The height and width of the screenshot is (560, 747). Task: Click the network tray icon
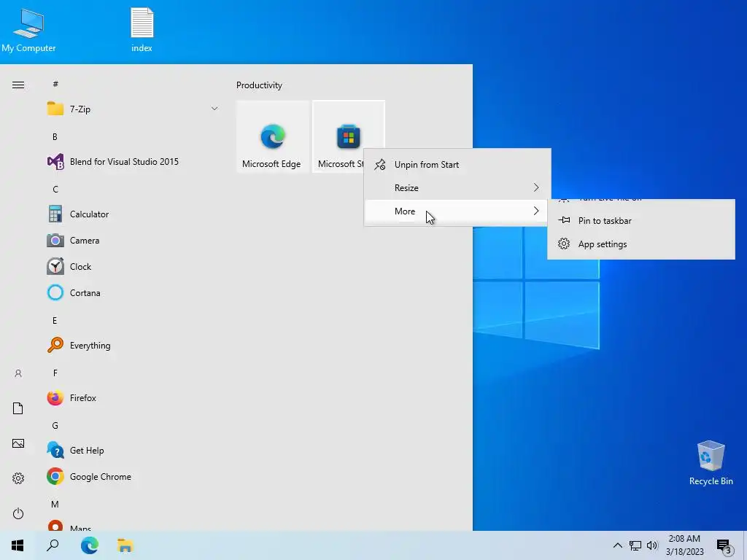click(635, 545)
